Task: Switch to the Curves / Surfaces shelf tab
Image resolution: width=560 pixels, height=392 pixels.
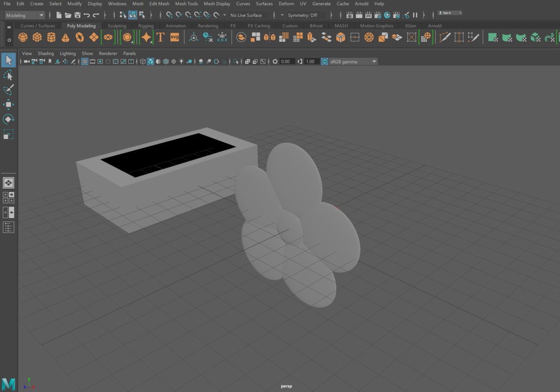Action: point(37,26)
